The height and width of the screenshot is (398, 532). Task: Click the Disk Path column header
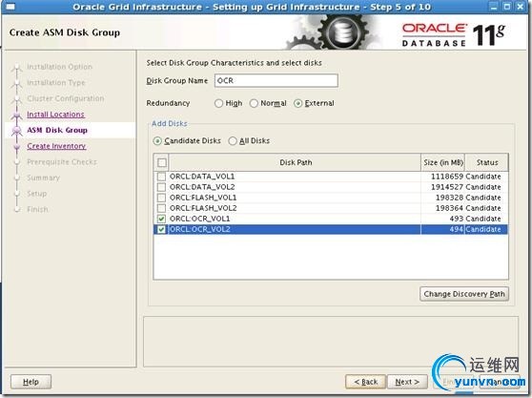[x=296, y=162]
